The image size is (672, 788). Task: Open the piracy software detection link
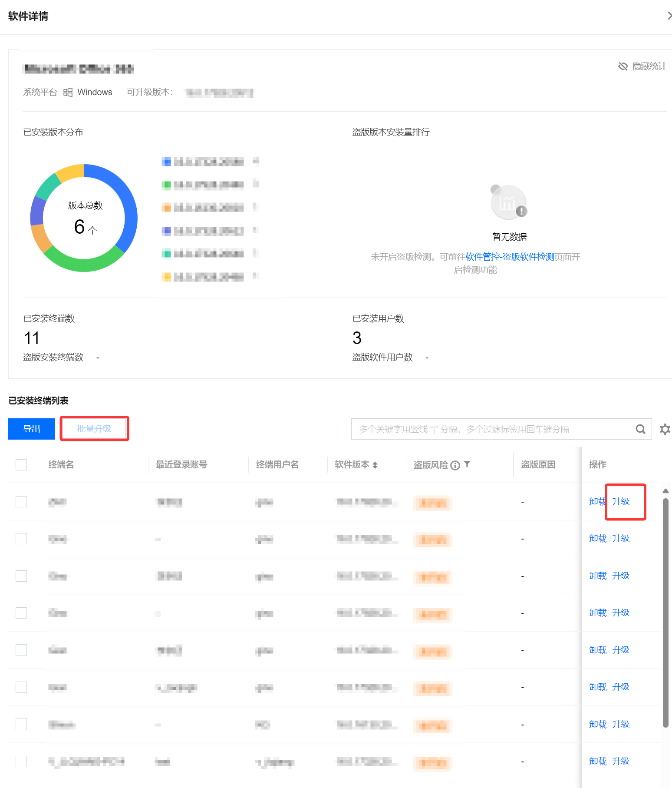[x=510, y=257]
